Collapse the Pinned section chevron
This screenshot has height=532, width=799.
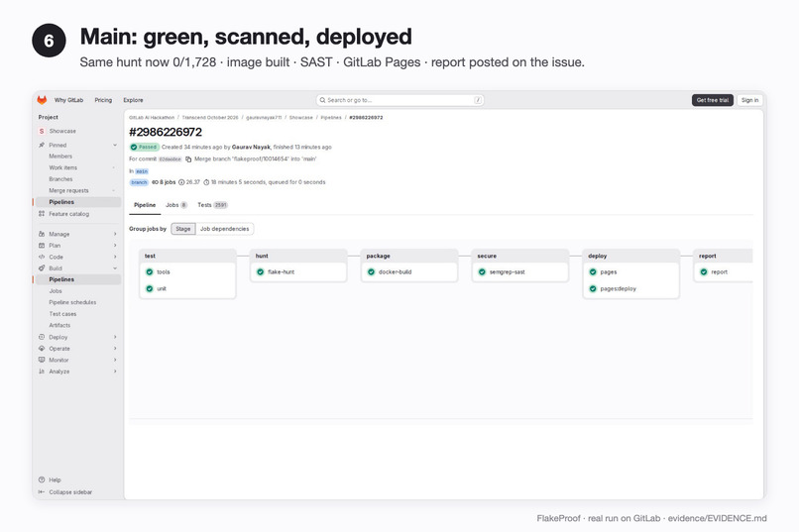pos(115,145)
